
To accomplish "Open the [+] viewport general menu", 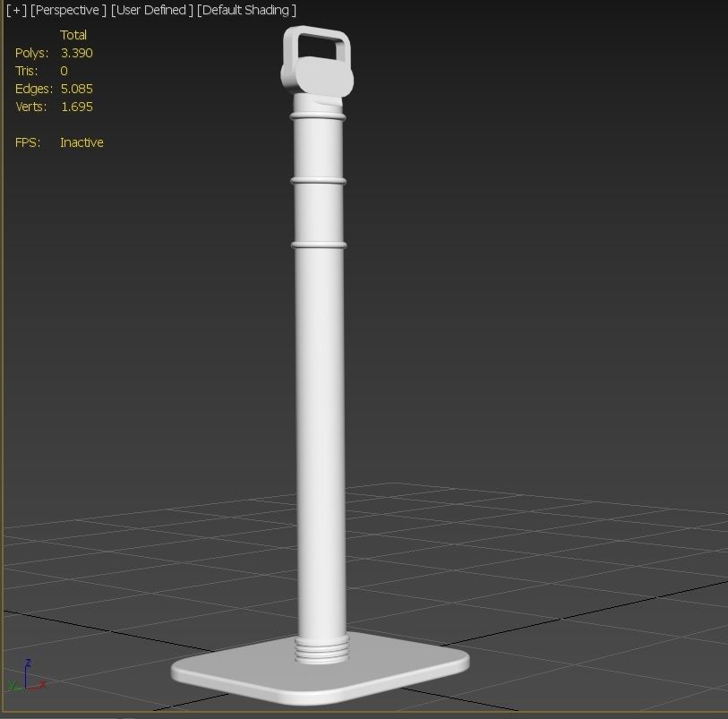I will coord(17,10).
